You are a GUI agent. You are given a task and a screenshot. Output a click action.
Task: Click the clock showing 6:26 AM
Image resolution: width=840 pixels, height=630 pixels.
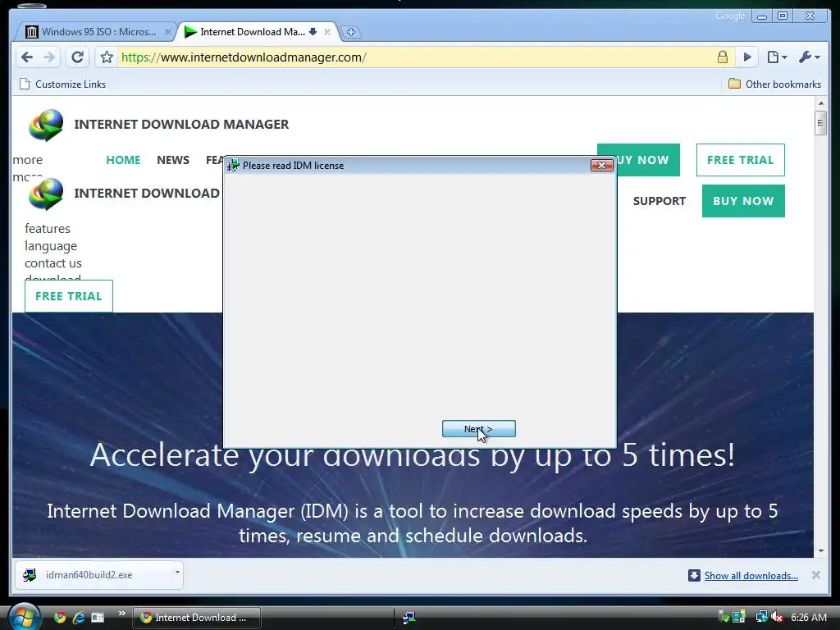point(808,617)
